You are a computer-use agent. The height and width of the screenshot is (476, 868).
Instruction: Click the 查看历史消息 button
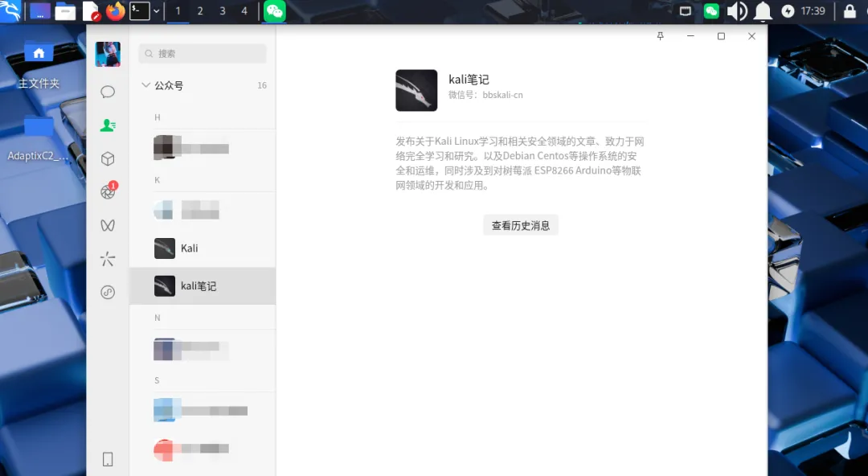coord(520,225)
